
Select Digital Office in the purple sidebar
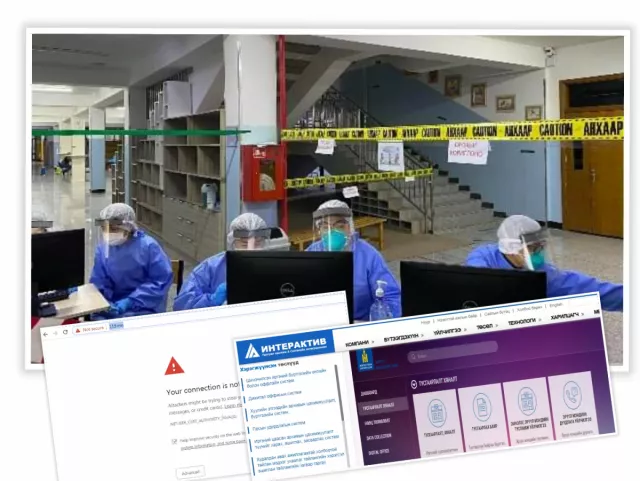pyautogui.click(x=378, y=452)
